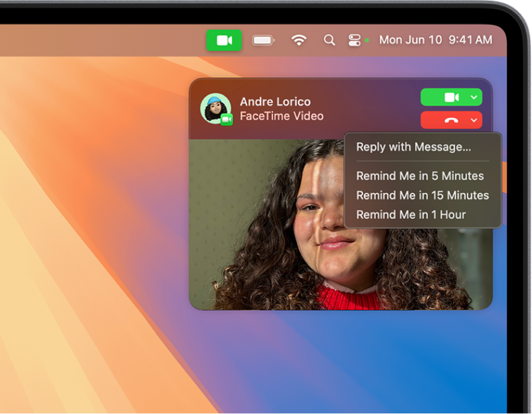The height and width of the screenshot is (414, 532).
Task: Click the date and time in the menu bar
Action: pyautogui.click(x=437, y=40)
